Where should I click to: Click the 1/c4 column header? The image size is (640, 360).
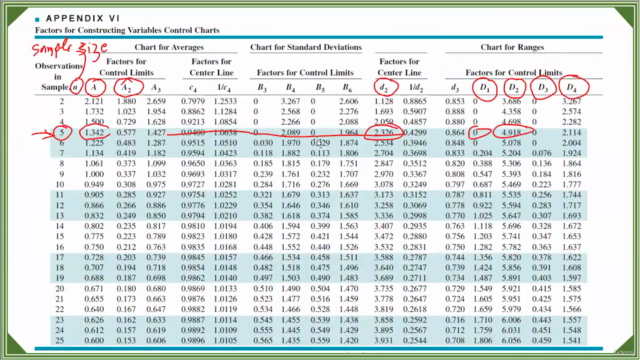224,87
